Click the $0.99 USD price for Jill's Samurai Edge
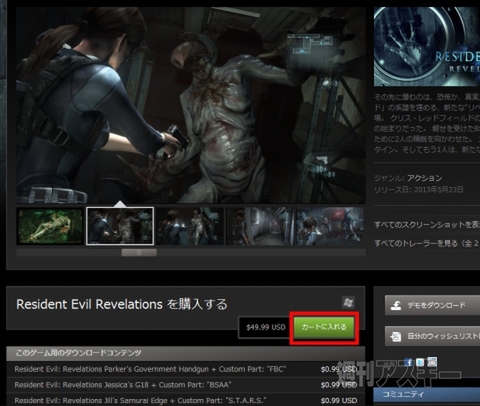480x406 pixels. tap(339, 400)
